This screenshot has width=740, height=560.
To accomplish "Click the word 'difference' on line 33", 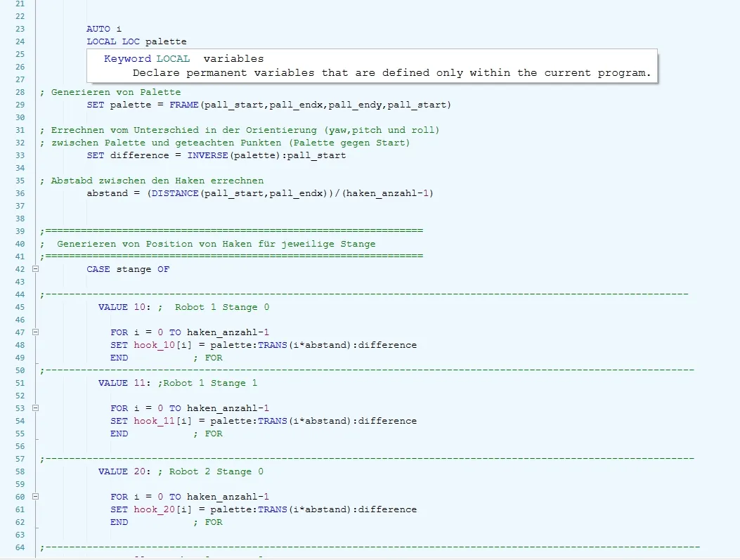I will pyautogui.click(x=139, y=155).
